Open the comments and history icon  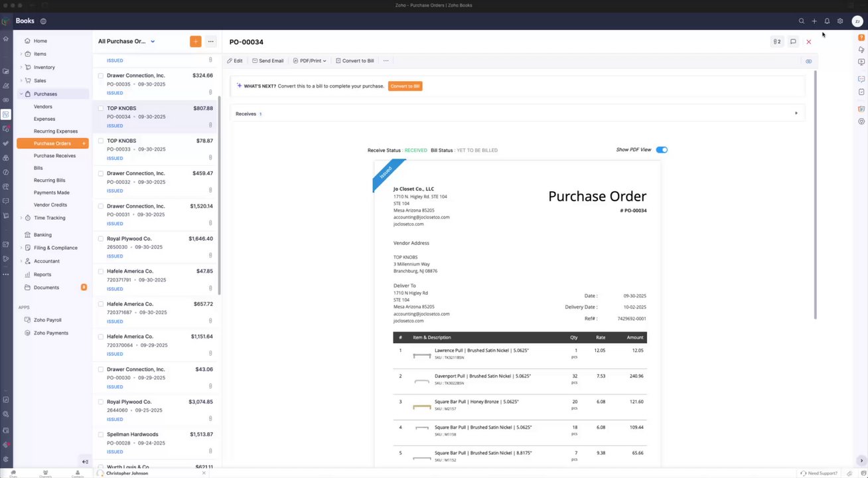(793, 42)
